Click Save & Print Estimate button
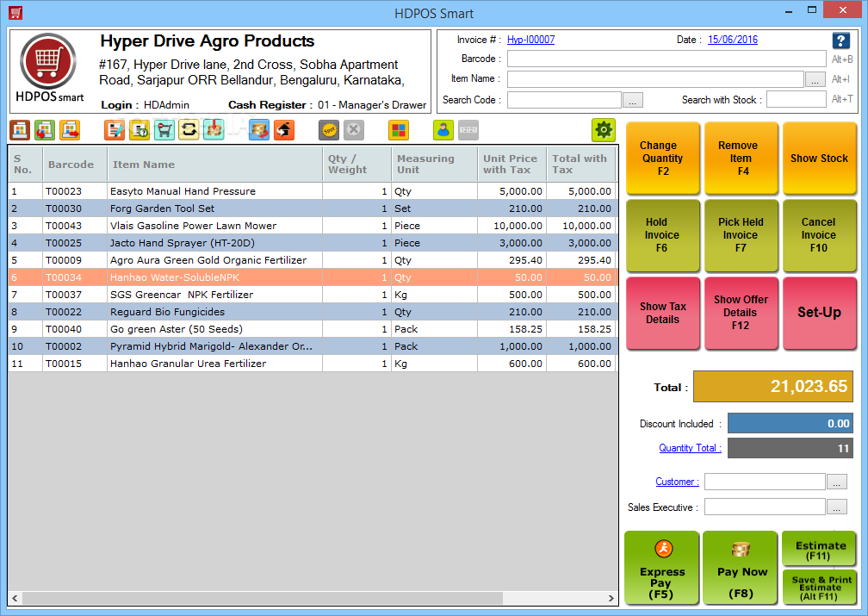 pos(819,588)
